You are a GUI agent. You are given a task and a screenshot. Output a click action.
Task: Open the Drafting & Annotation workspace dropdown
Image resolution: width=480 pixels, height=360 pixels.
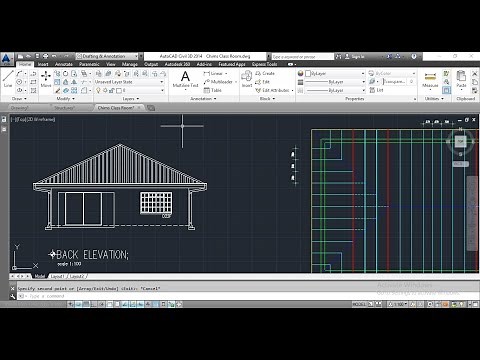click(x=107, y=56)
